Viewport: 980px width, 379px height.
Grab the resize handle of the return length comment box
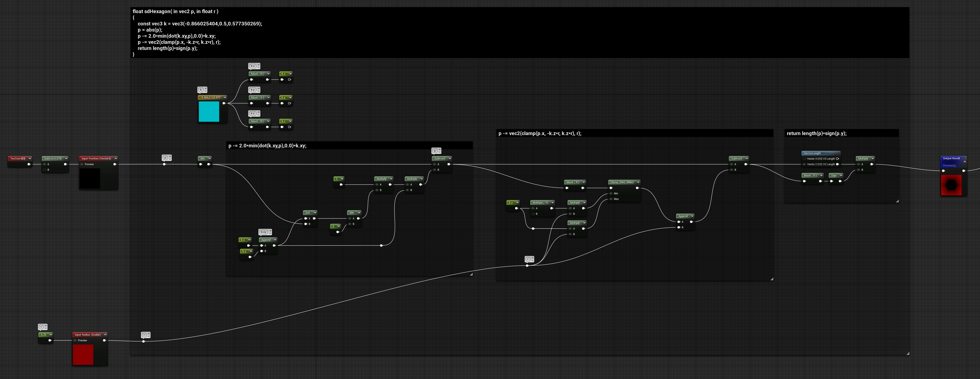point(897,201)
